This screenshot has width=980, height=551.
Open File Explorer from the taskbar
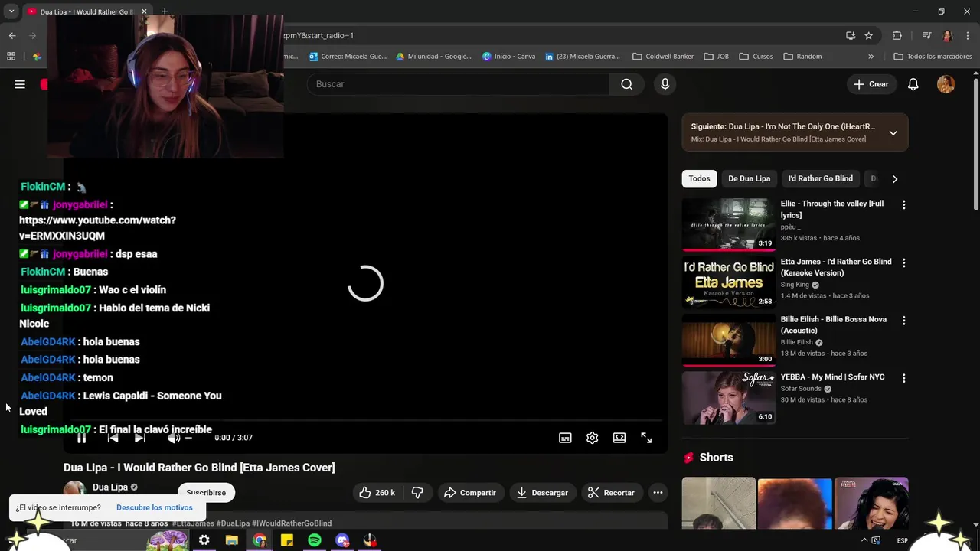coord(231,540)
